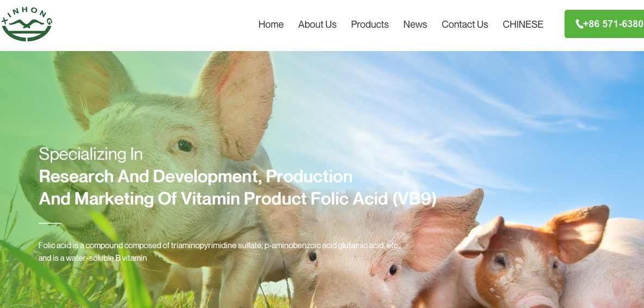Select the 'Research And Development, Production' headline

[x=195, y=177]
